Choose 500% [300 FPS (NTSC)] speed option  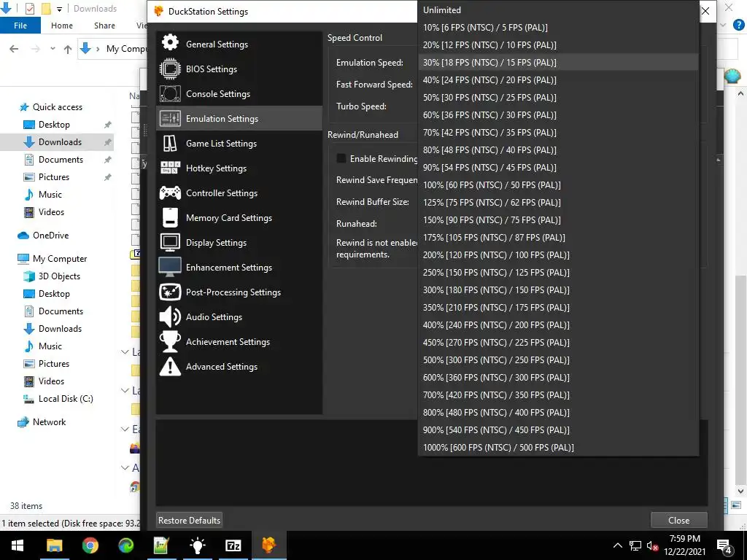click(x=558, y=360)
